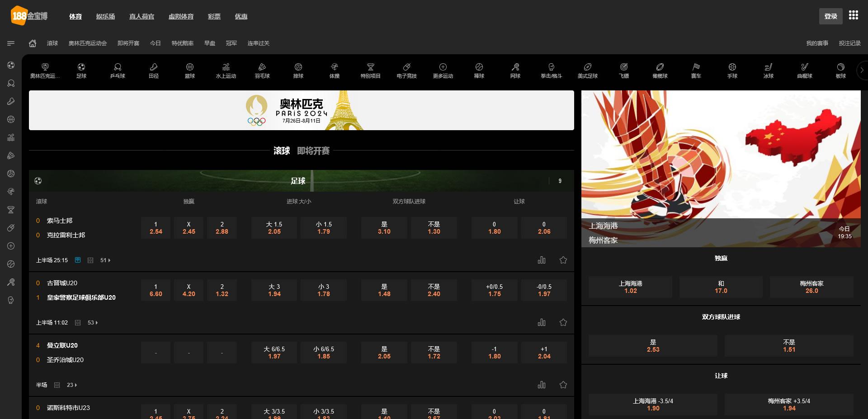Image resolution: width=868 pixels, height=419 pixels.
Task: Collapse the 足球 section header
Action: point(302,181)
